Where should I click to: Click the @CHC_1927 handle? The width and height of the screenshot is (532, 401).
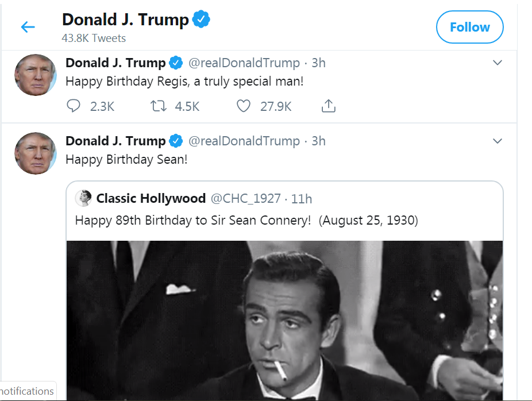pos(246,199)
